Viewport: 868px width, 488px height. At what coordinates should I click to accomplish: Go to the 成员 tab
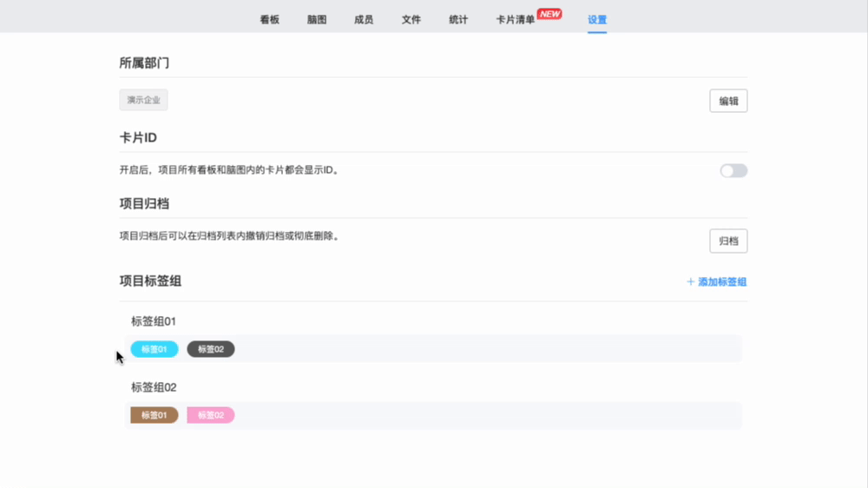coord(364,20)
